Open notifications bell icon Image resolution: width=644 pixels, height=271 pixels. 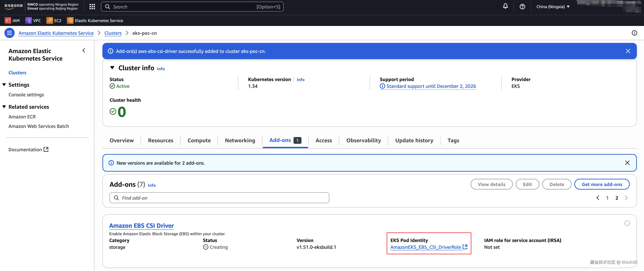pos(505,6)
